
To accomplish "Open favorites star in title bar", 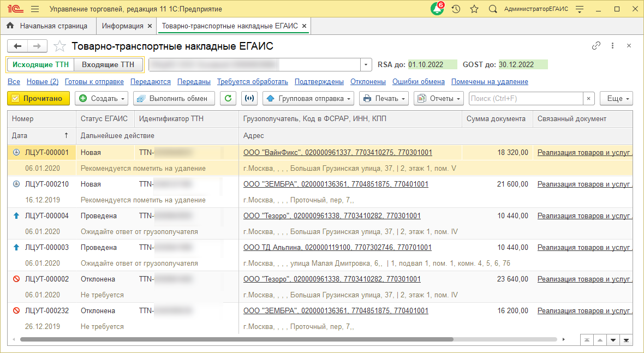I will tap(474, 9).
